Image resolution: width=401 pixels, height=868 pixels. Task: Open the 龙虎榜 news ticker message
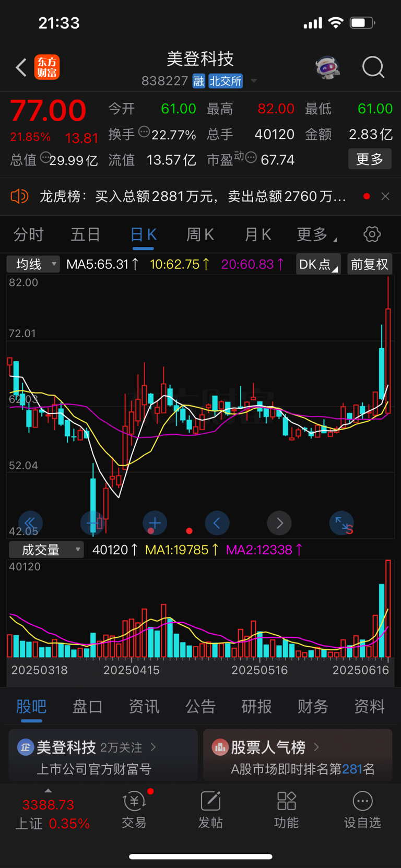(192, 196)
